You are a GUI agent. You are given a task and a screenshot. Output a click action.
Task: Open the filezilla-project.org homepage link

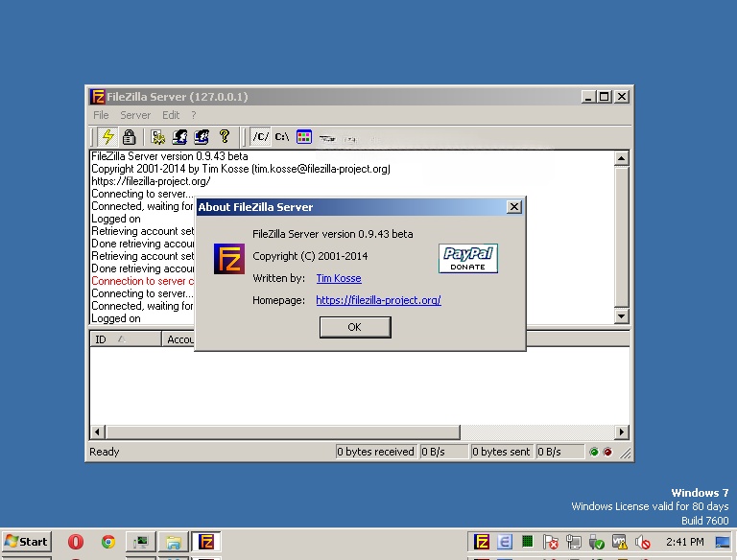pos(378,300)
